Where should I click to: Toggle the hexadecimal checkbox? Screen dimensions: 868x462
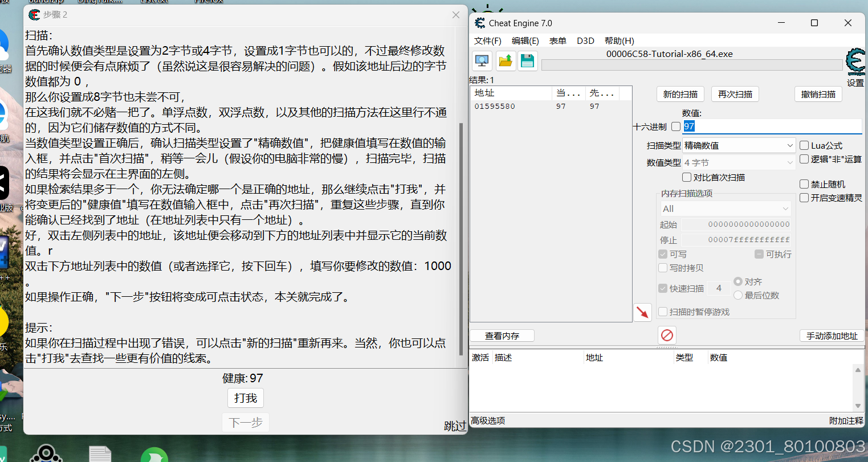coord(676,126)
